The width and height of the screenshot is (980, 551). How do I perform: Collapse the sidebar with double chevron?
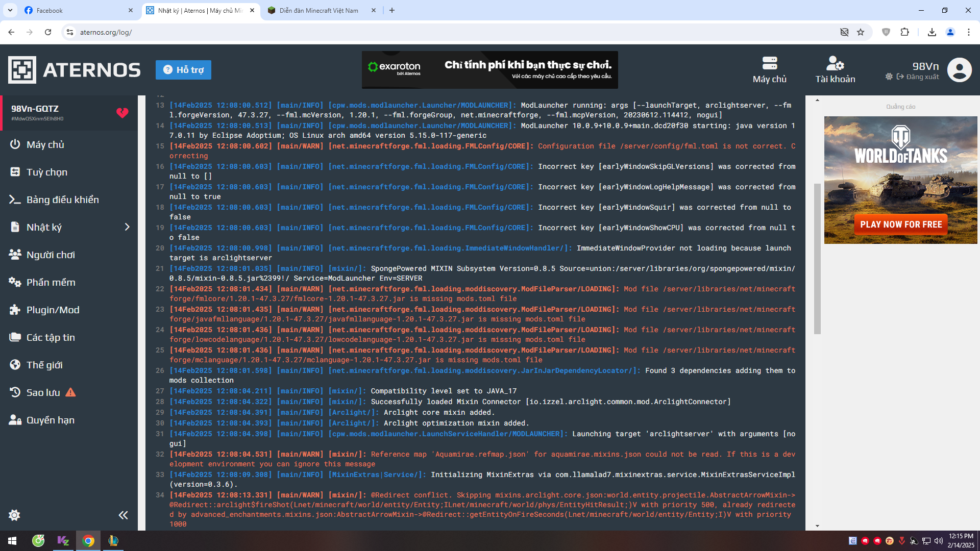coord(123,515)
